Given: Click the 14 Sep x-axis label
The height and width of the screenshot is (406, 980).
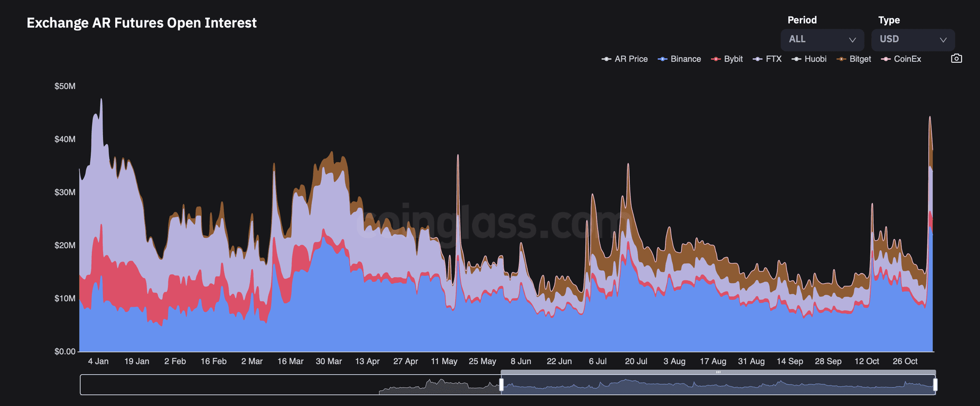Looking at the screenshot, I should click(790, 361).
